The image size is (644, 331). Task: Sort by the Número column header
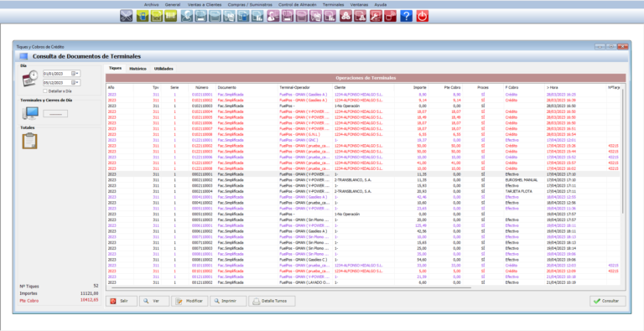(x=202, y=87)
